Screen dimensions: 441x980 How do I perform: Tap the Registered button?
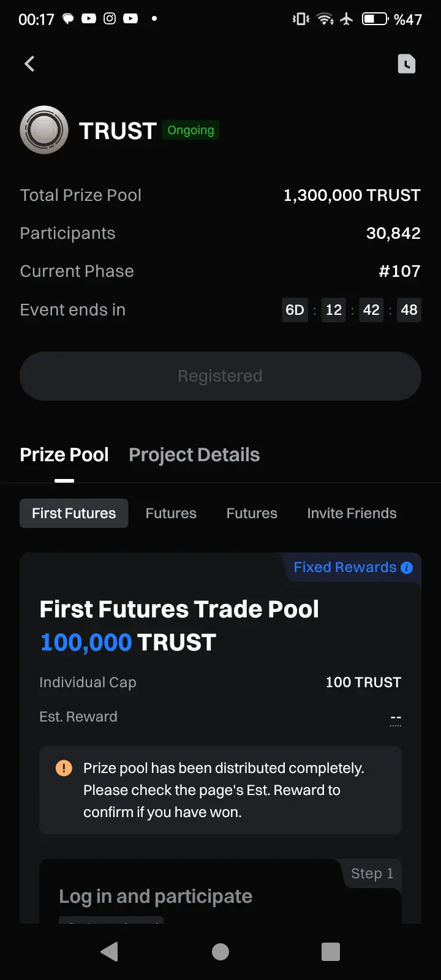coord(221,376)
